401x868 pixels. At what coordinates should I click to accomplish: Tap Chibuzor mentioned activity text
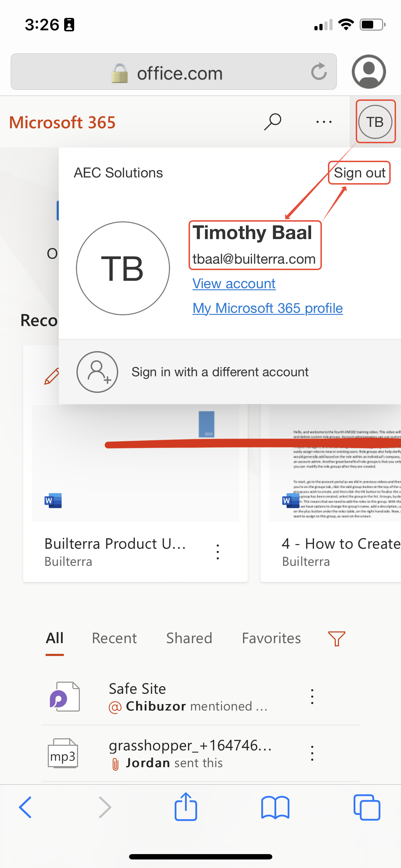(196, 706)
